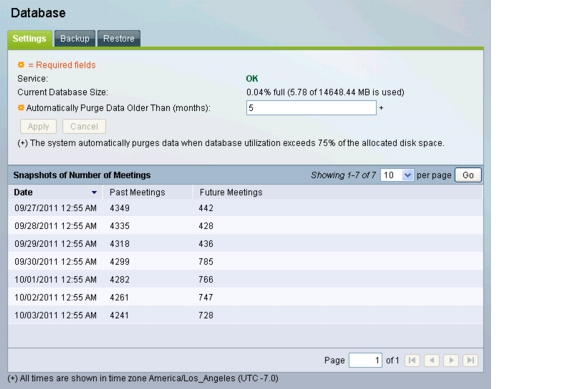Click the page number input field
Image resolution: width=579 pixels, height=389 pixels.
point(365,360)
